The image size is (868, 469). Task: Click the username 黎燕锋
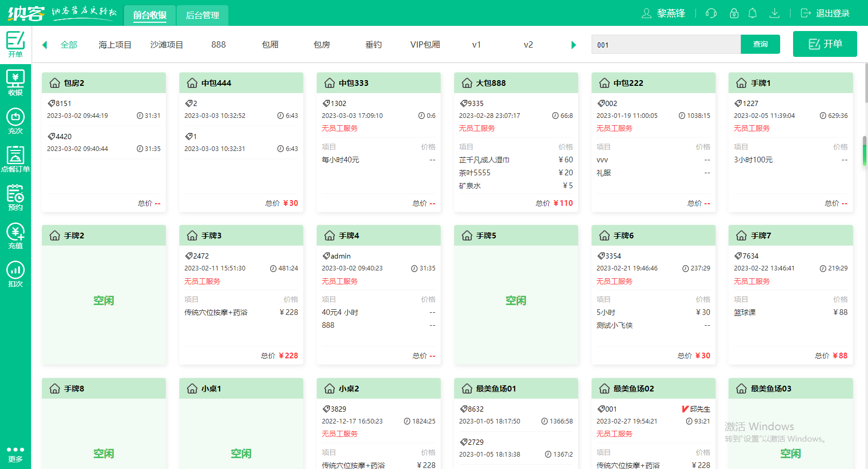[671, 13]
